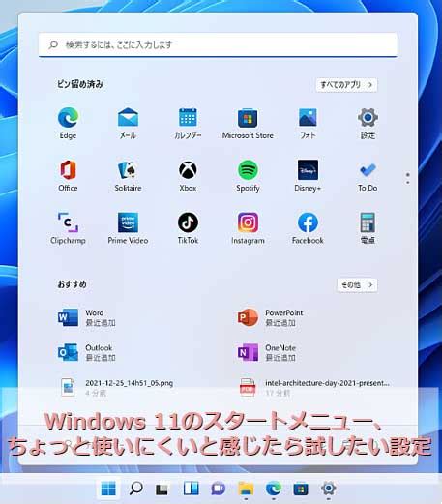This screenshot has height=504, width=442.
Task: Start the Solitaire game
Action: (x=128, y=176)
